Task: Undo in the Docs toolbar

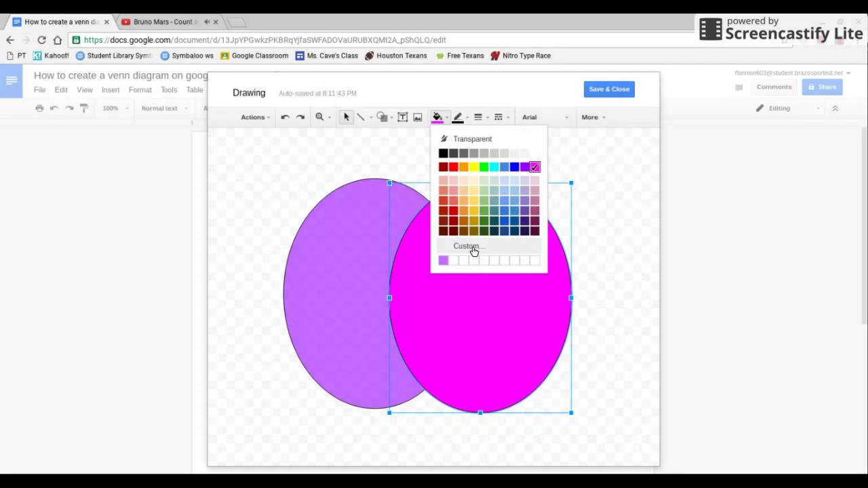Action: pos(54,108)
